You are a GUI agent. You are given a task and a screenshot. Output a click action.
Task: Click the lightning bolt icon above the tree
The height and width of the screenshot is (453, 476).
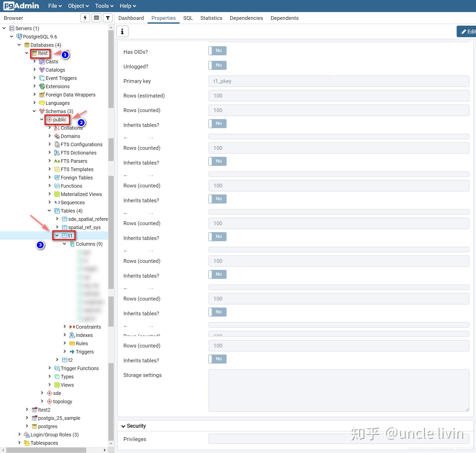click(85, 18)
